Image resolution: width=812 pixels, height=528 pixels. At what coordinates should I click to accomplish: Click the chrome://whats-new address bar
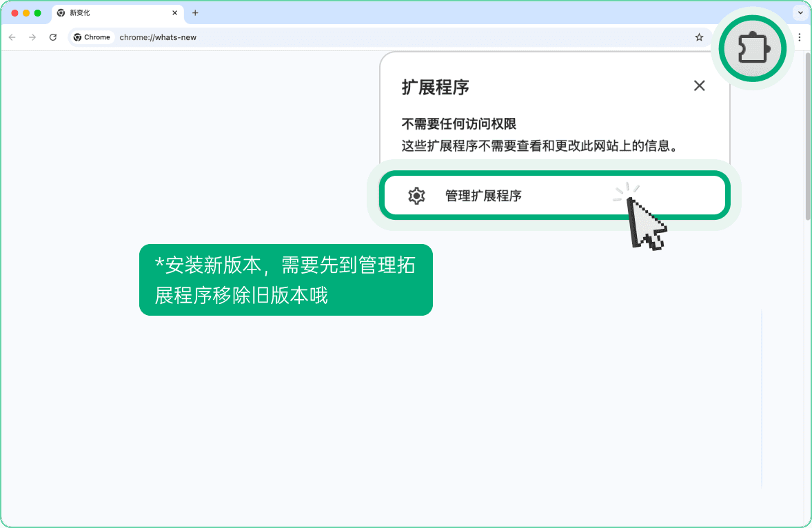tap(158, 37)
